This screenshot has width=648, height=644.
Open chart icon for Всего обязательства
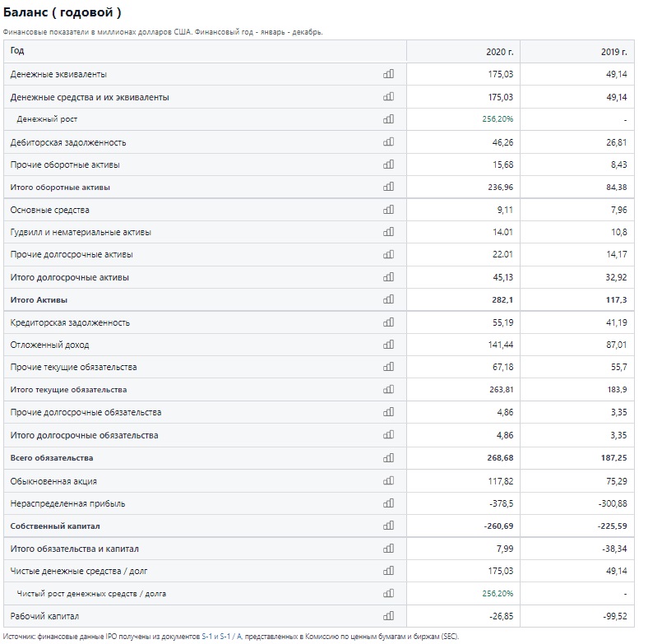pyautogui.click(x=388, y=457)
